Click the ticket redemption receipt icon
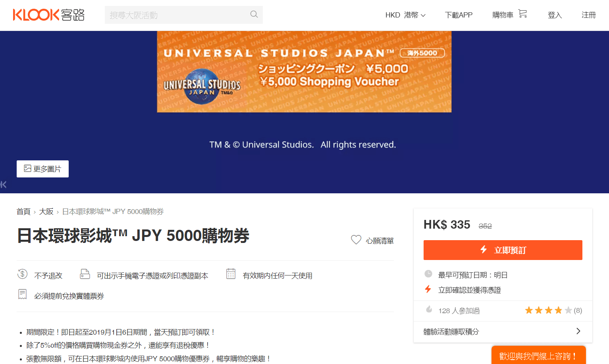Image resolution: width=609 pixels, height=364 pixels. [23, 294]
